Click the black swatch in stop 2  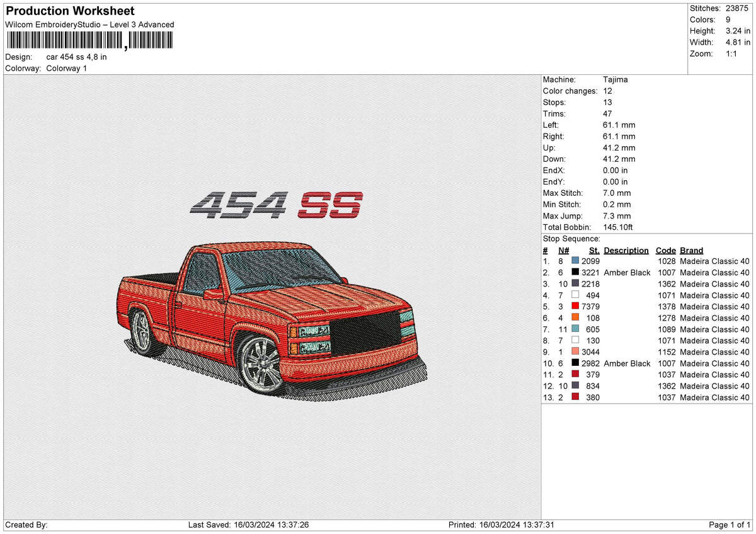(x=575, y=272)
